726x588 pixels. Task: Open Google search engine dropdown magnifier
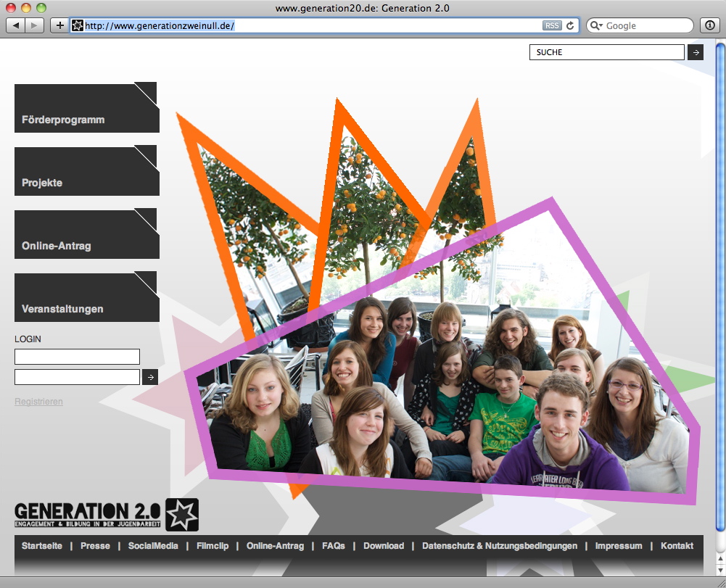pyautogui.click(x=596, y=25)
